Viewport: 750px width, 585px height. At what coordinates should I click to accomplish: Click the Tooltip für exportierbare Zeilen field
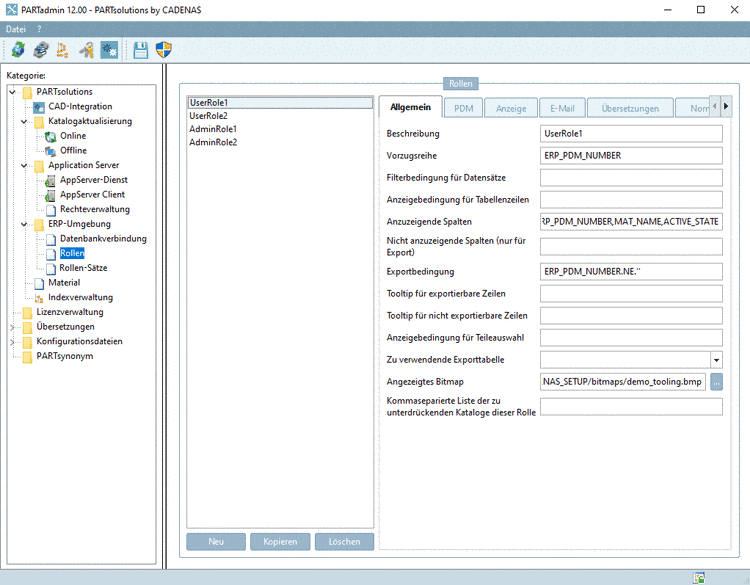tap(631, 293)
